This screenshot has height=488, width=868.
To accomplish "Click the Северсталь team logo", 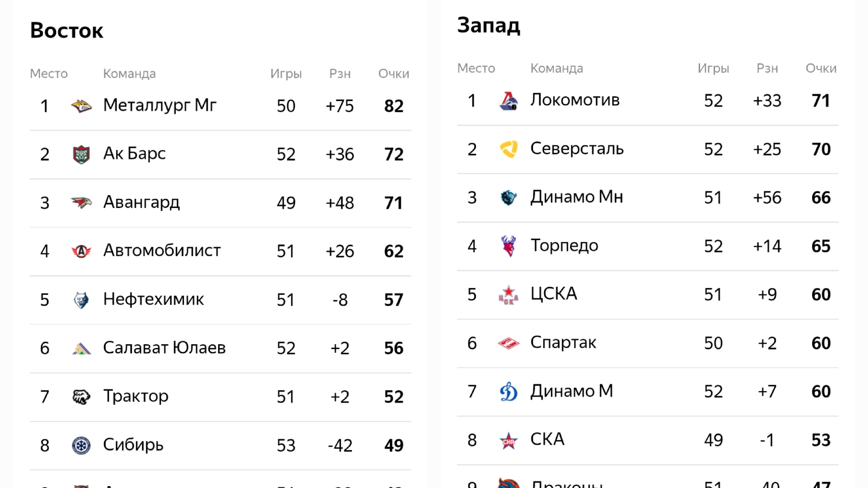I will click(x=508, y=149).
